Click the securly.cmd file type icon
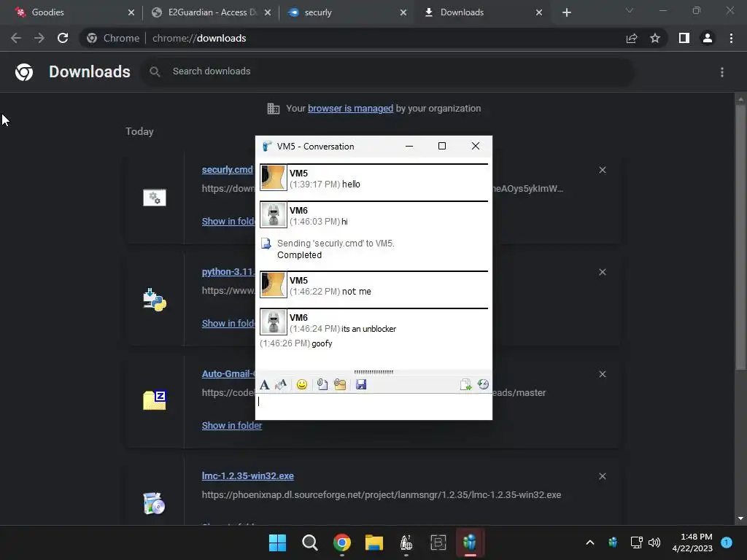 (x=155, y=198)
